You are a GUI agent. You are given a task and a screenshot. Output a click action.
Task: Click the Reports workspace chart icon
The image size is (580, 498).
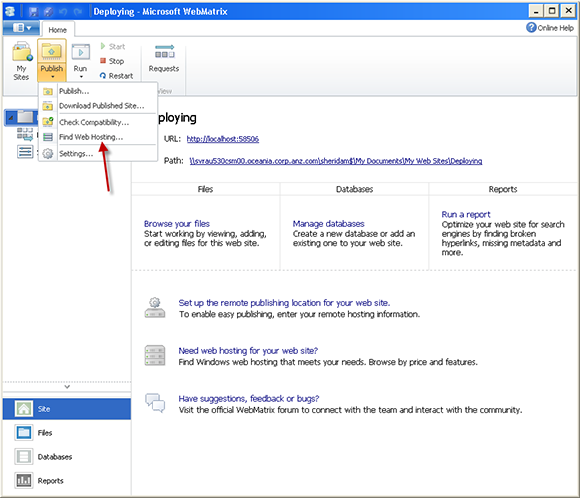[24, 481]
